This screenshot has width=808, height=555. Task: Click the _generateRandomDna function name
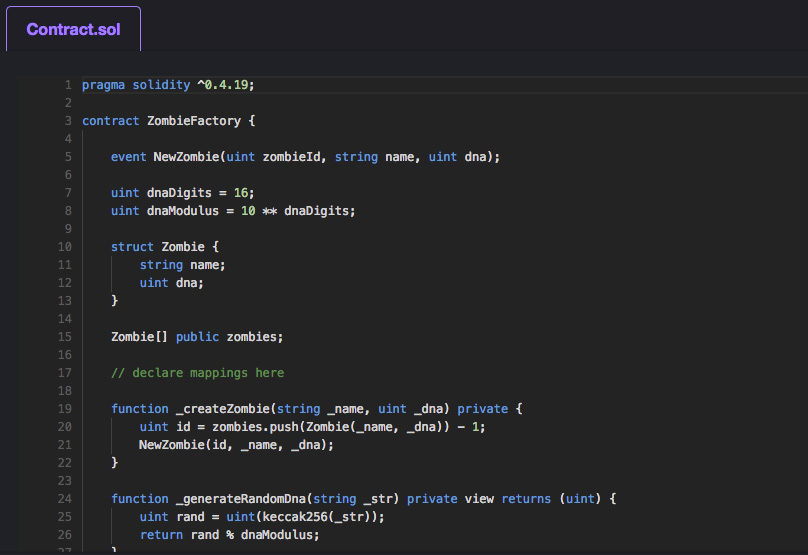(243, 499)
